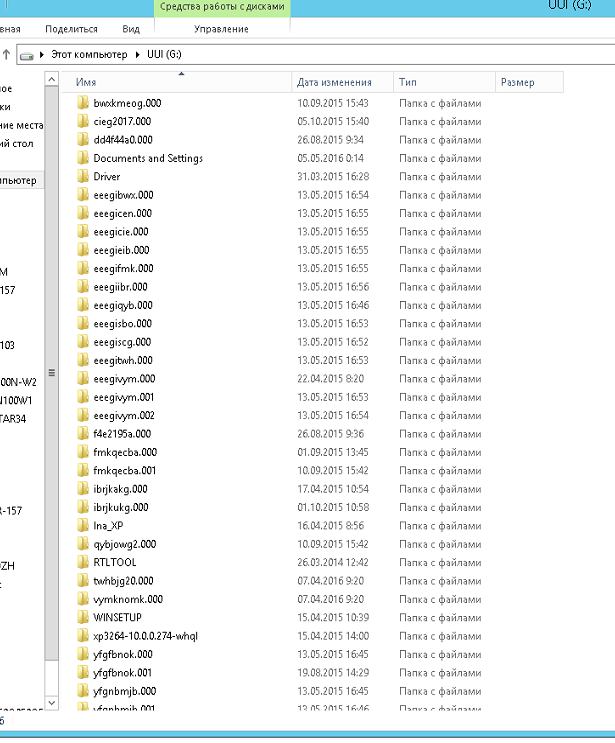Viewport: 615px width, 743px height.
Task: Select folder icon next to cieg2017.000
Action: tap(83, 121)
